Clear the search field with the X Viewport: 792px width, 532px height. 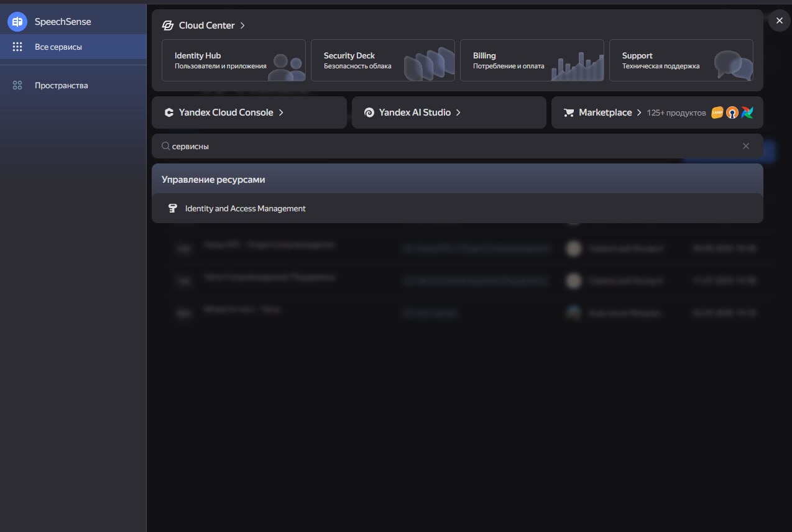pos(746,146)
